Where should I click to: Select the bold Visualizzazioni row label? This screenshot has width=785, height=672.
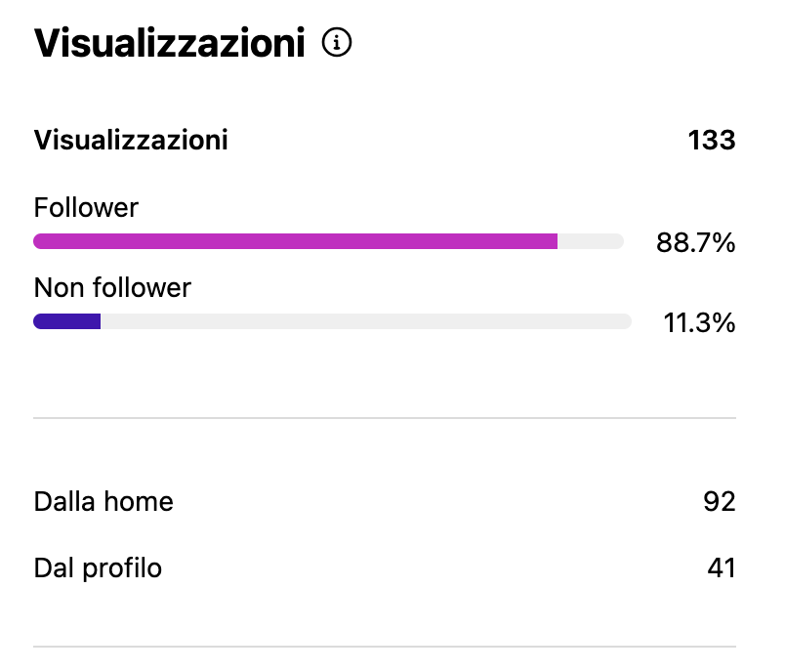tap(131, 141)
